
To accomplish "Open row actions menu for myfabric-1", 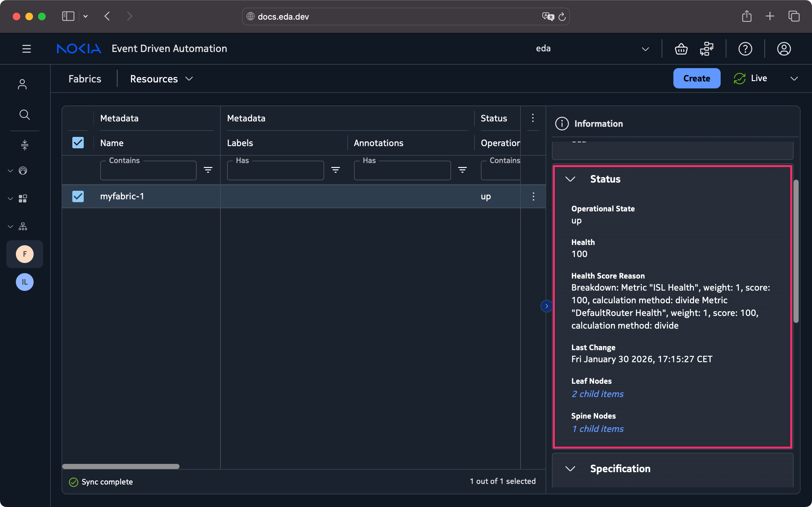I will [533, 196].
